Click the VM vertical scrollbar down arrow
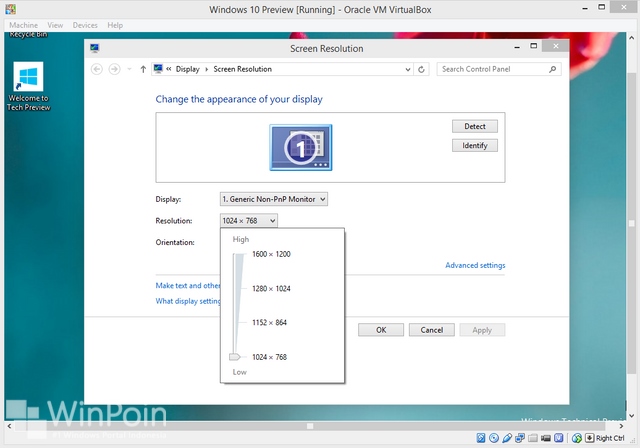The width and height of the screenshot is (640, 448). (x=631, y=416)
